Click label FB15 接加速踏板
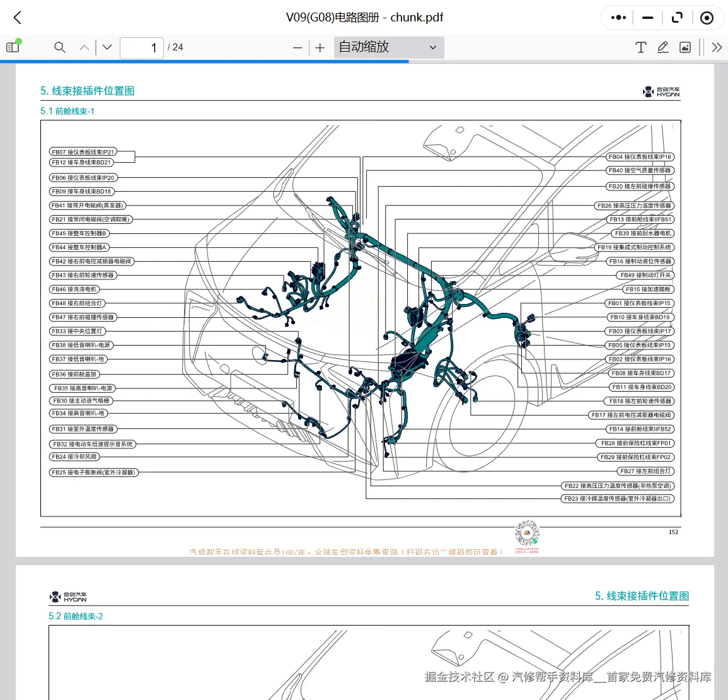728x700 pixels. point(648,289)
